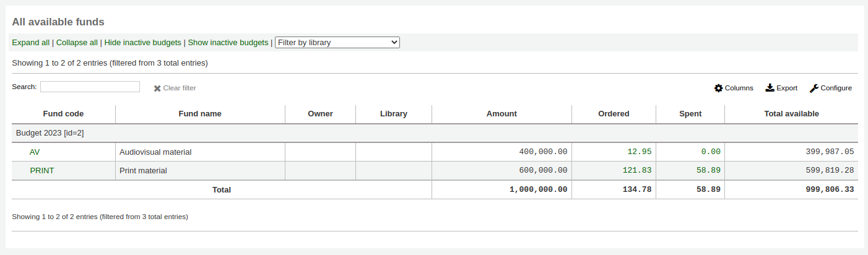Sort by Fund code column header
Viewport: 868px width, 255px height.
coord(63,114)
